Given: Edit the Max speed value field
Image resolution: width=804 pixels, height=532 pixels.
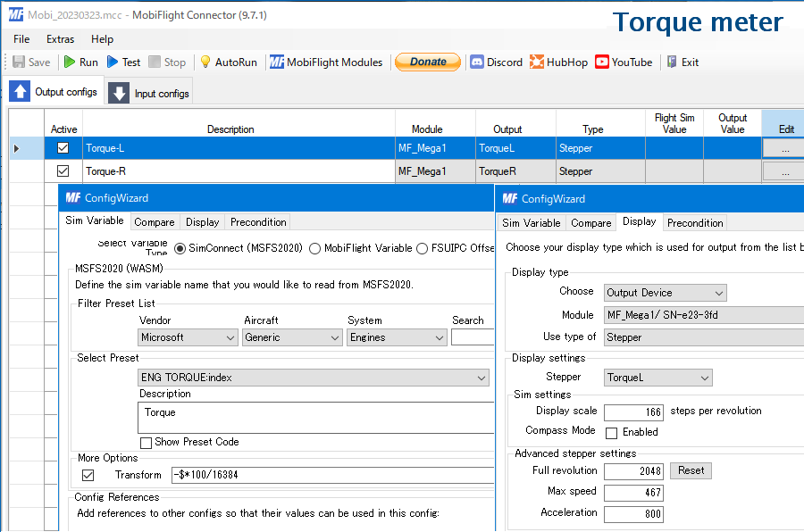Looking at the screenshot, I should point(633,492).
